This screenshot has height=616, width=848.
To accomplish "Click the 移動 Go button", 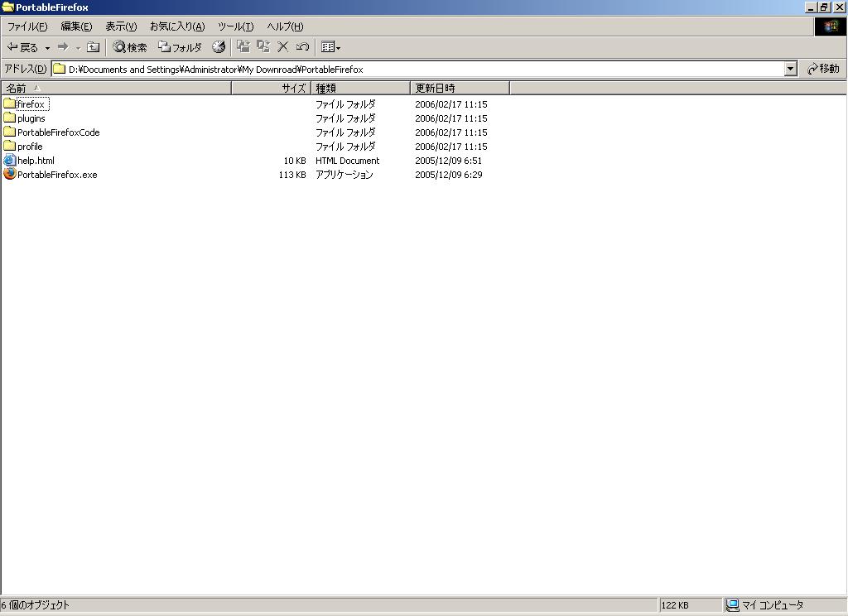I will coord(823,69).
